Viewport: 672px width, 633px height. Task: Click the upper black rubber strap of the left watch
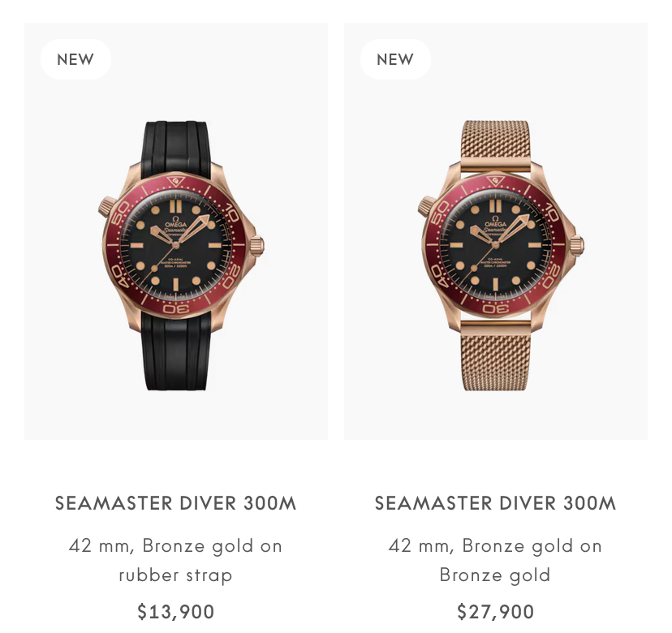pyautogui.click(x=176, y=144)
